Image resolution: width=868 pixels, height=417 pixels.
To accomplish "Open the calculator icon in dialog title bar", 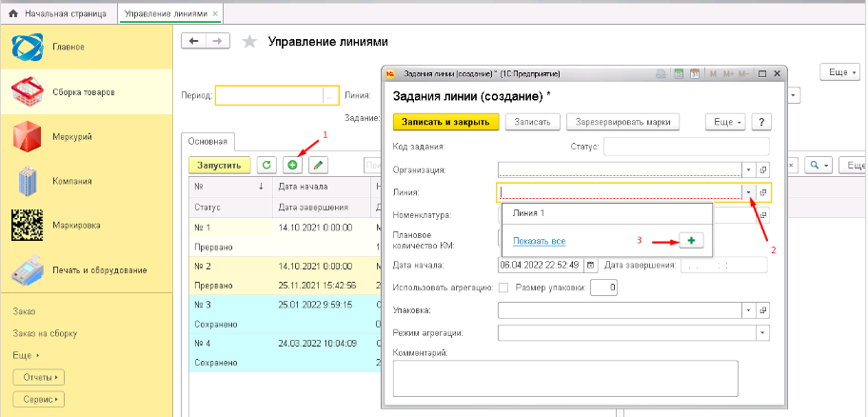I will coord(678,73).
